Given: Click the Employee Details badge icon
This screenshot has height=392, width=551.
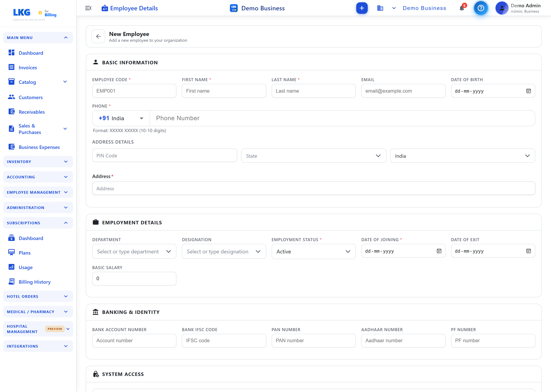Looking at the screenshot, I should tap(104, 8).
